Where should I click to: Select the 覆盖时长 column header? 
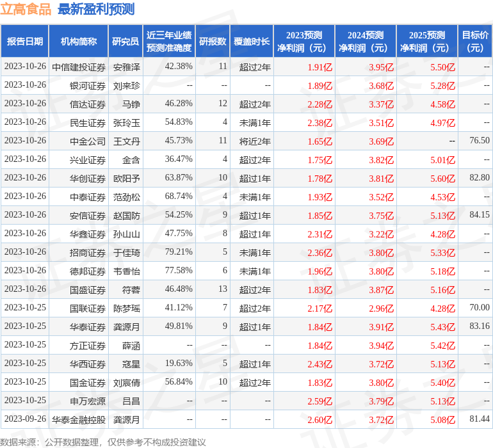252,41
